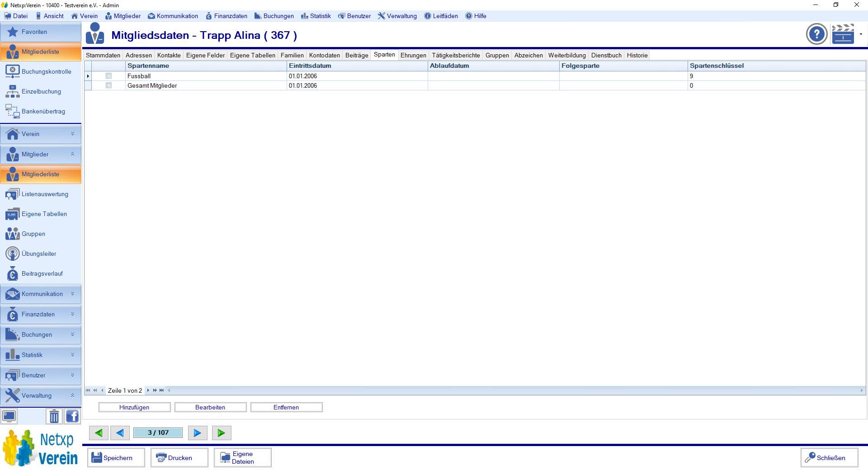This screenshot has width=868, height=470.
Task: Click the 3 / 107 record counter field
Action: coord(158,433)
